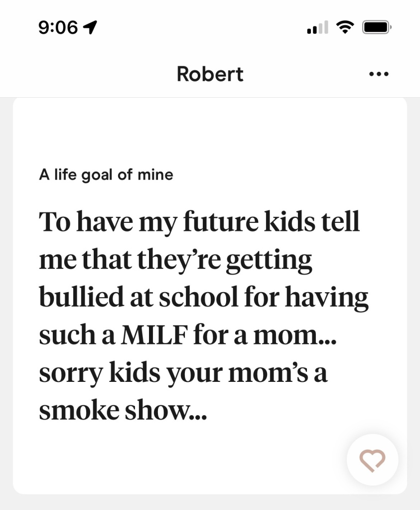This screenshot has width=420, height=510.
Task: Tap the location arrow in status bar
Action: (90, 27)
